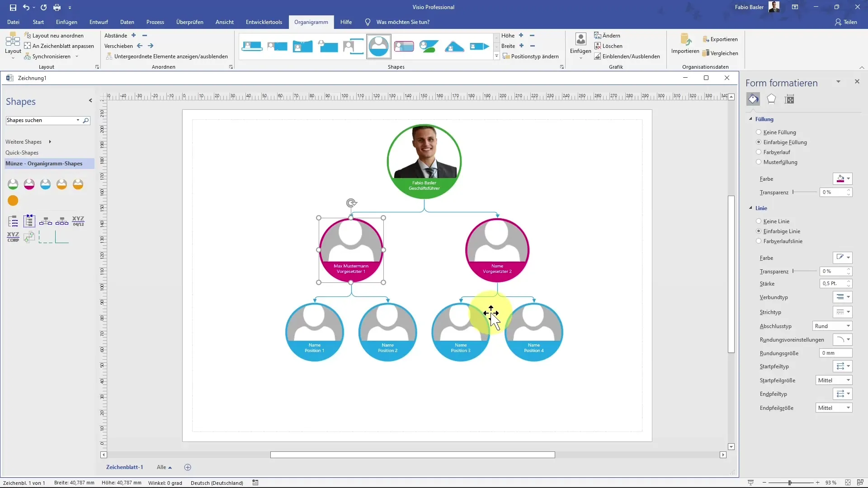This screenshot has height=488, width=868.
Task: Select the green coin shape in stencil
Action: pyautogui.click(x=13, y=184)
